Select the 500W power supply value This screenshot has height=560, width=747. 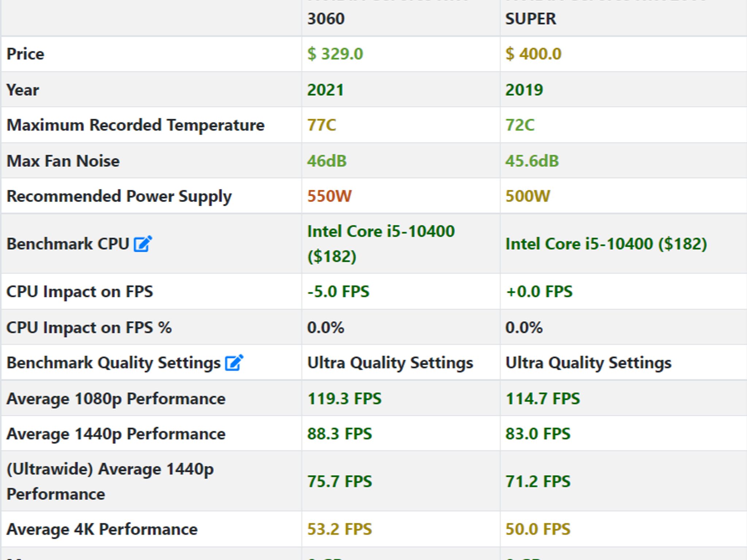point(527,196)
